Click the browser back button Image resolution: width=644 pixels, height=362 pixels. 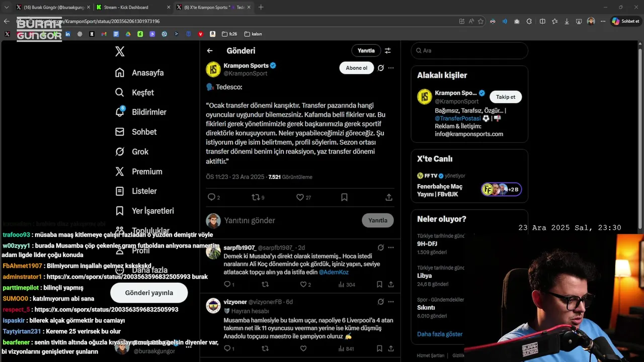(x=7, y=21)
